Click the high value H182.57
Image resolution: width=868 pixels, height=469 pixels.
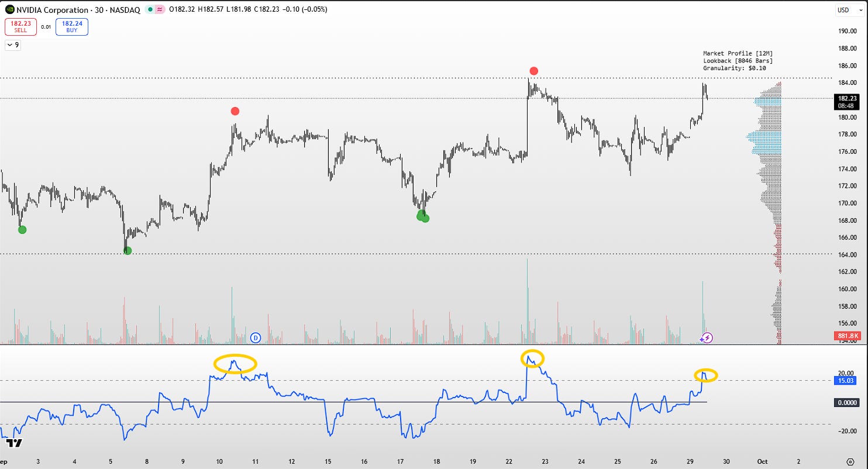(x=209, y=10)
